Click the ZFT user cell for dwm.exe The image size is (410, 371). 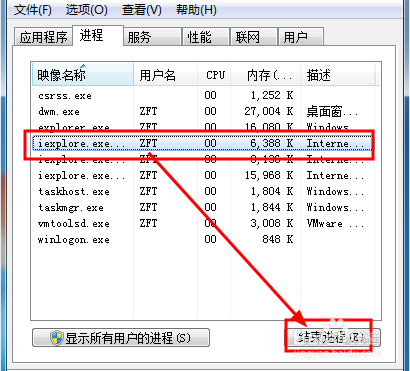[x=148, y=112]
